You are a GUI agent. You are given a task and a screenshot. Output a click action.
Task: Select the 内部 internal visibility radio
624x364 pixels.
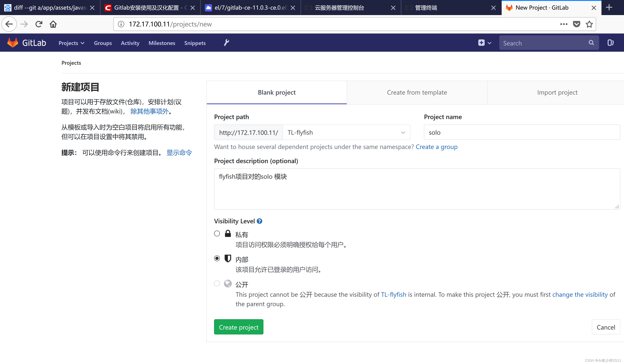[x=217, y=258]
